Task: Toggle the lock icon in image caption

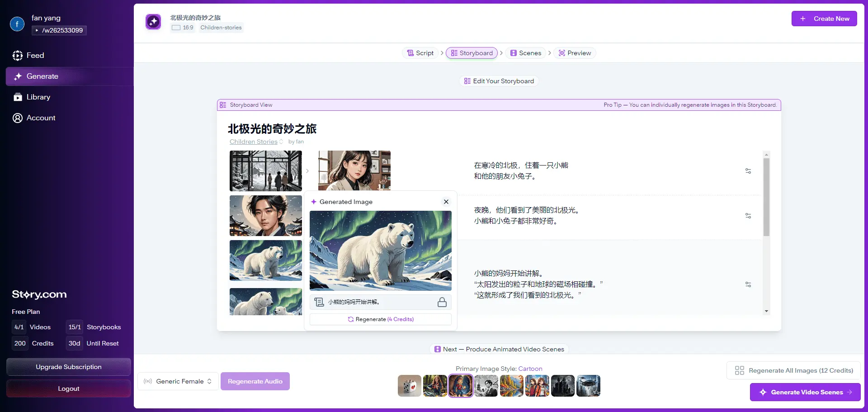Action: [x=442, y=302]
